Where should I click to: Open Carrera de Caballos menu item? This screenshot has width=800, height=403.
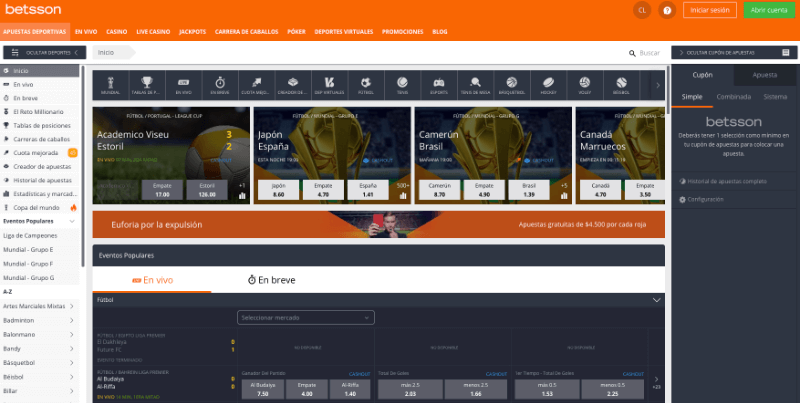tap(246, 32)
